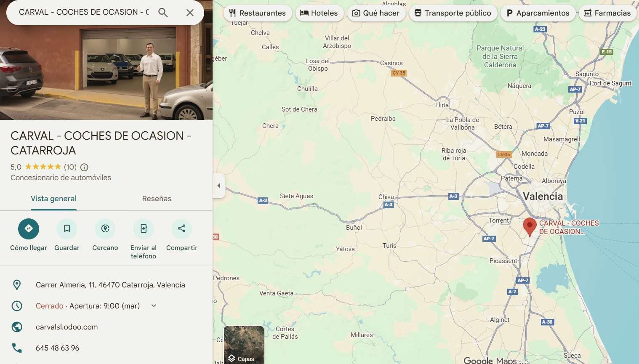Share the place via Compartir icon
Image resolution: width=639 pixels, height=364 pixels.
coord(181,228)
